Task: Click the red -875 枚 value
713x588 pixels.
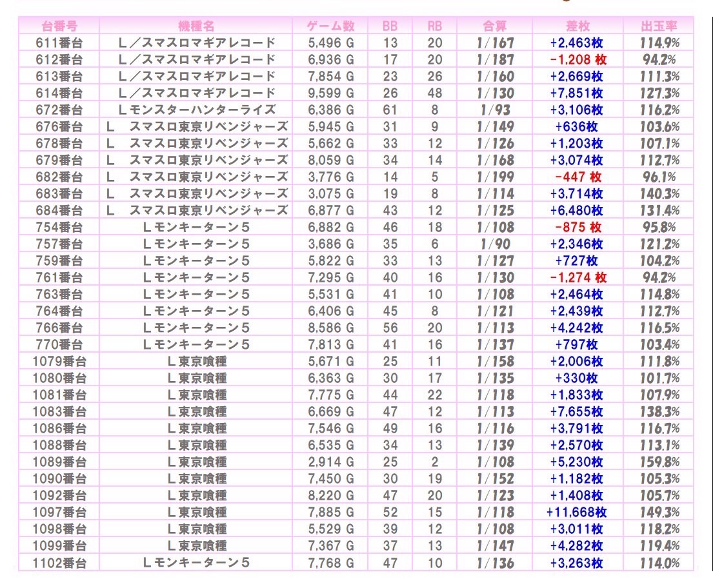Action: (577, 228)
